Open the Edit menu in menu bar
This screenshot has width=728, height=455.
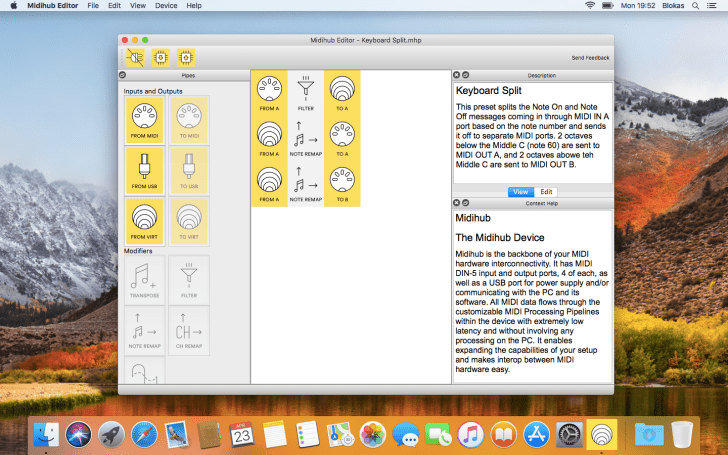pyautogui.click(x=114, y=6)
